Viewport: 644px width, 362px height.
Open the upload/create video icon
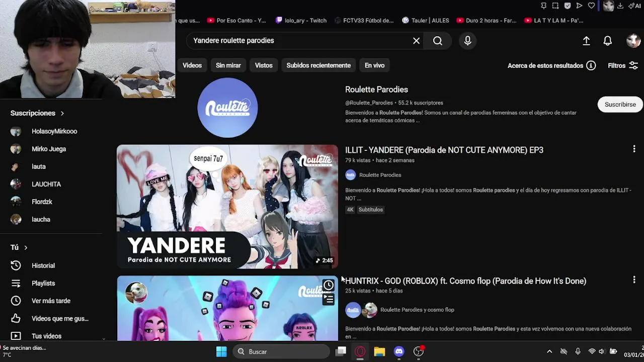[x=586, y=41]
